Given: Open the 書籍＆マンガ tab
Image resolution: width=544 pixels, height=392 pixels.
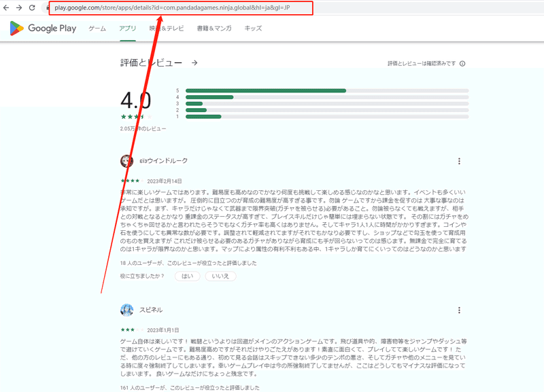Looking at the screenshot, I should tap(214, 29).
